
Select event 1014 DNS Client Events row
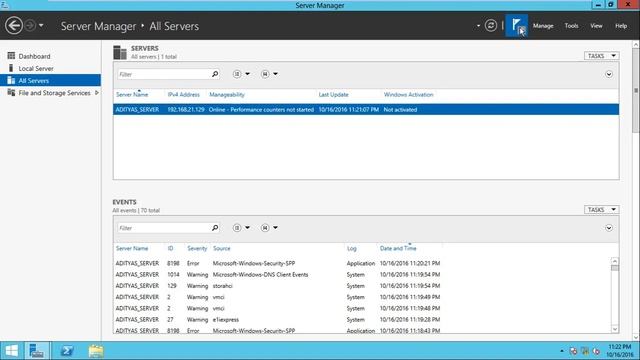pyautogui.click(x=362, y=275)
